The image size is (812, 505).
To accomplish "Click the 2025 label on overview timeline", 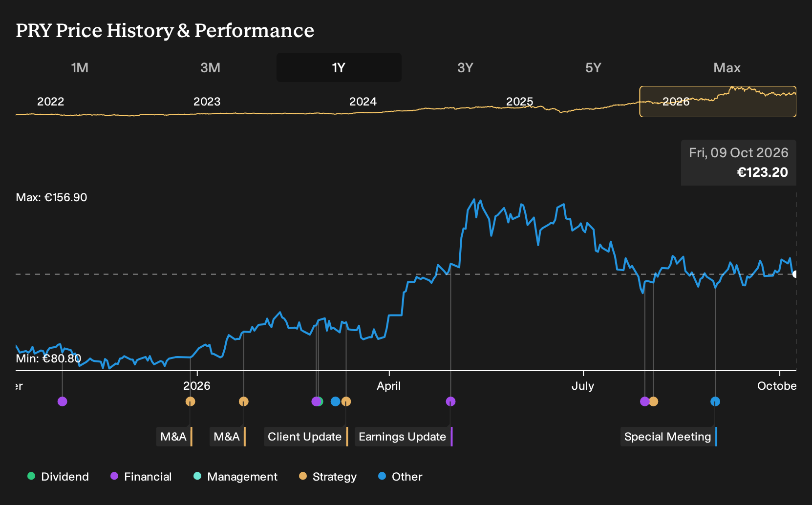I will pyautogui.click(x=520, y=102).
